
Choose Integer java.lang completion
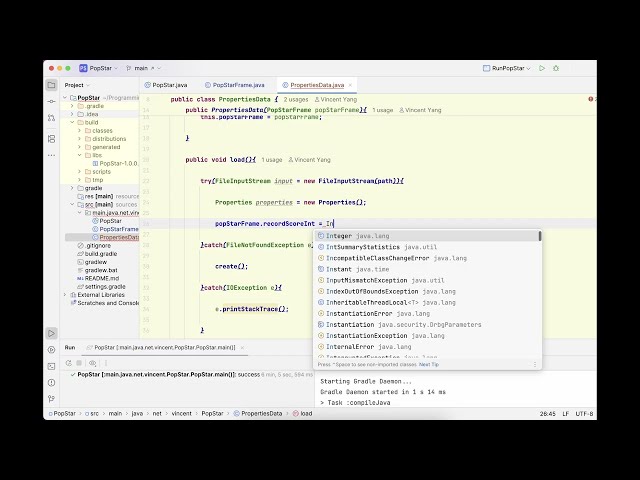click(427, 236)
